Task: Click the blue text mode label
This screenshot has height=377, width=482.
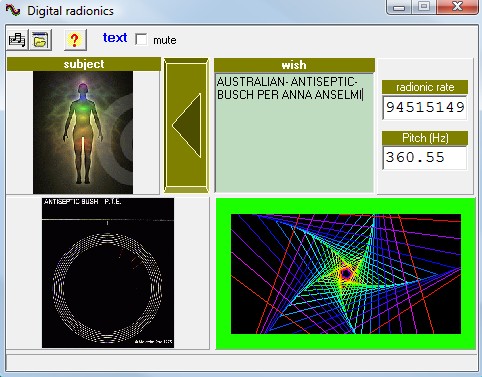Action: pyautogui.click(x=115, y=38)
